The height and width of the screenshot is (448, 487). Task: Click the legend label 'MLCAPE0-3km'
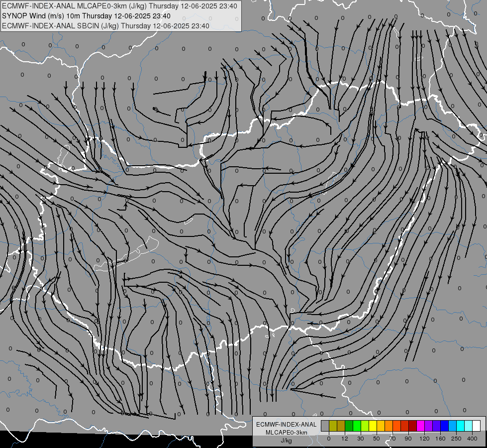287,433
